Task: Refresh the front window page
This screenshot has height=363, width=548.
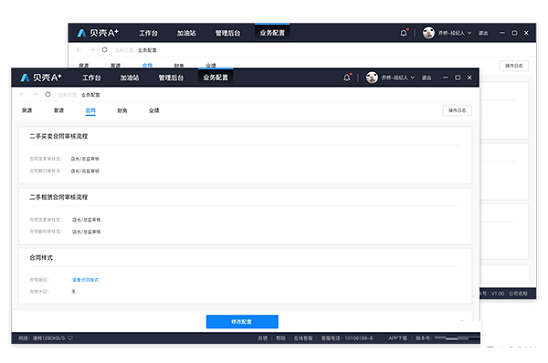Action: 48,95
